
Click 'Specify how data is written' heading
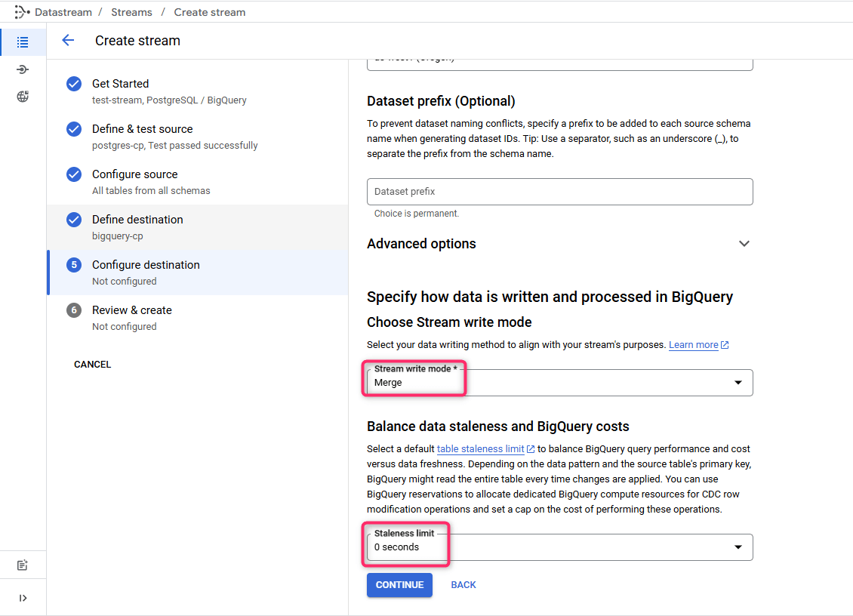pos(550,297)
